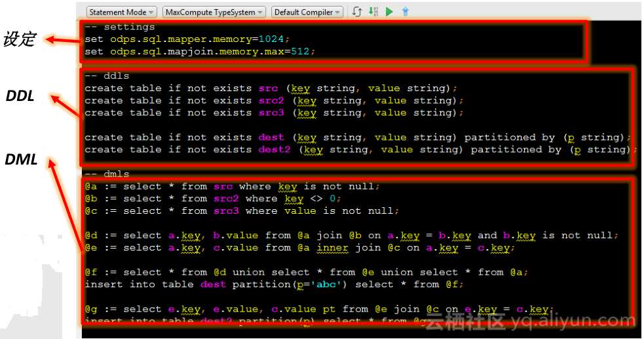644x339 pixels.
Task: Open the Default Compiler dropdown
Action: pyautogui.click(x=307, y=12)
